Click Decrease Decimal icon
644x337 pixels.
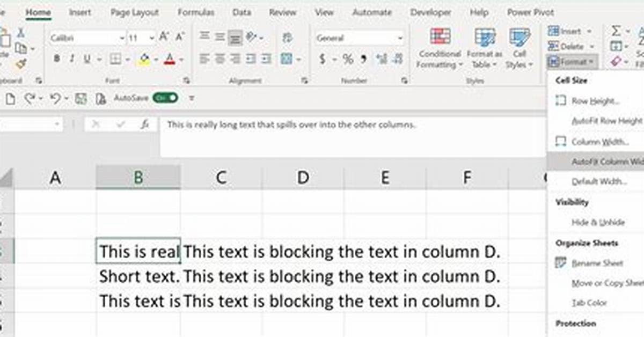click(x=397, y=59)
